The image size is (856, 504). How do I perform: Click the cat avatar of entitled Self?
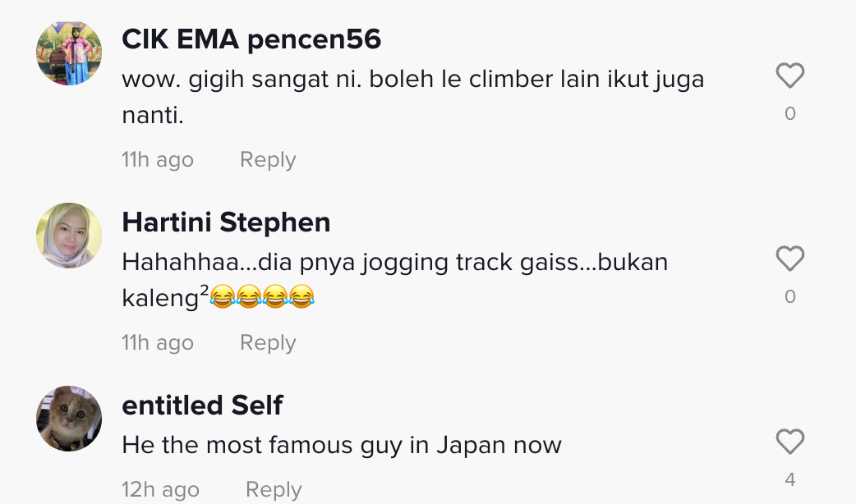(x=69, y=419)
